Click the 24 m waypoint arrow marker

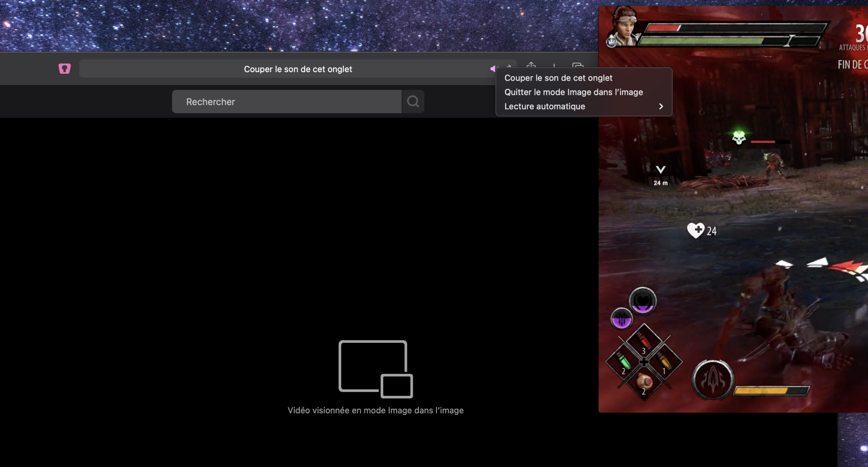coord(660,175)
